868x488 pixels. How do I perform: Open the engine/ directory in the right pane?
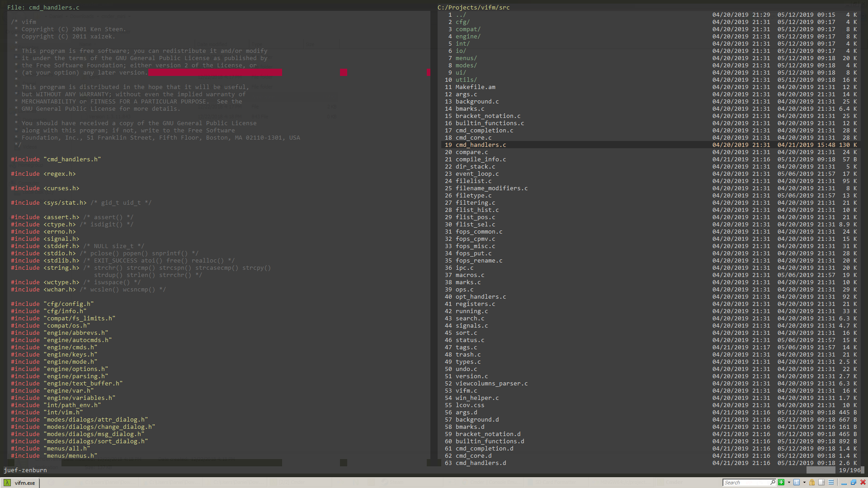coord(468,37)
